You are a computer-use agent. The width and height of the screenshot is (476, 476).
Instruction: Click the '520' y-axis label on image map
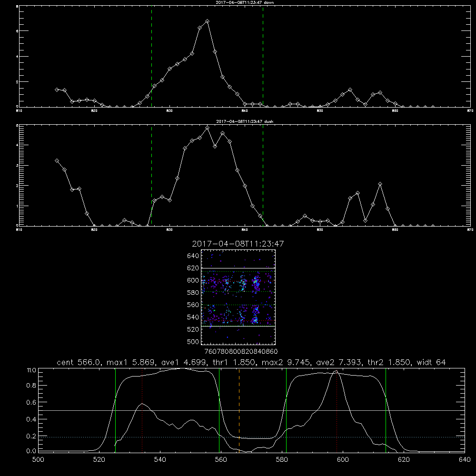pyautogui.click(x=193, y=329)
